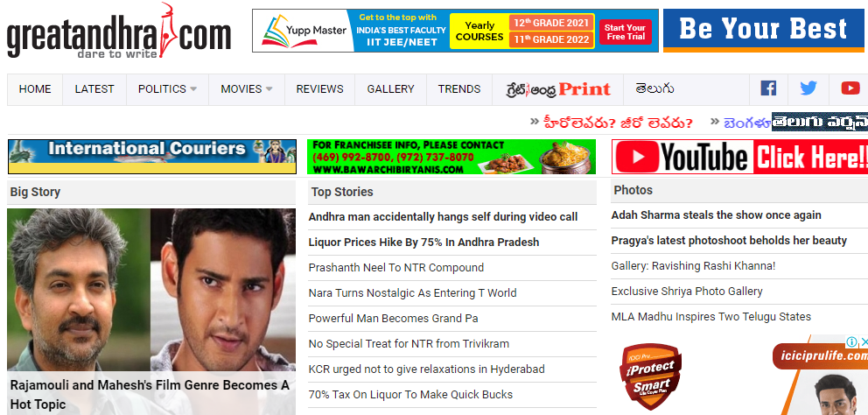Viewport: 868px width, 415px height.
Task: Open the YouTube icon in navbar
Action: pos(850,88)
